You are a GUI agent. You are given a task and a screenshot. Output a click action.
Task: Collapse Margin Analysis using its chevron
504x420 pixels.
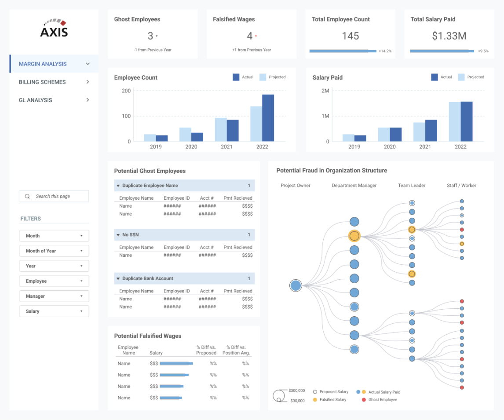tap(88, 64)
